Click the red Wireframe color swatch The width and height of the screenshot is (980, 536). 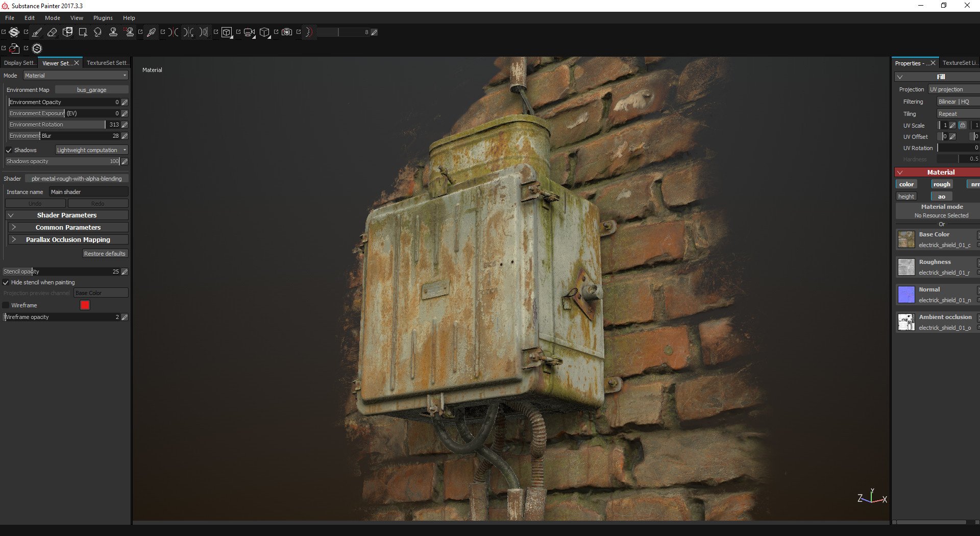[x=85, y=305]
